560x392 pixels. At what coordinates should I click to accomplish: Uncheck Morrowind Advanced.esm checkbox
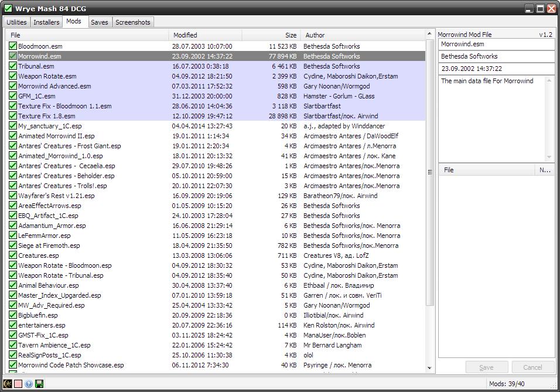point(13,86)
